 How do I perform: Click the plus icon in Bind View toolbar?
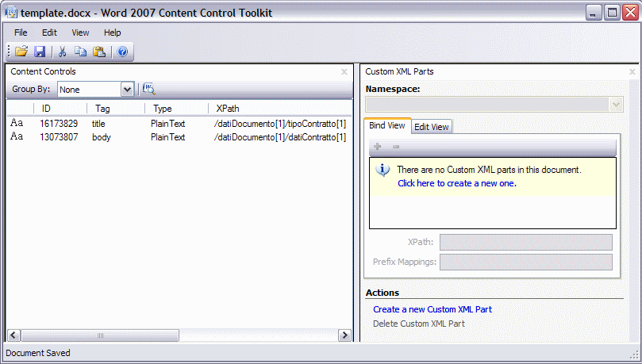[378, 147]
